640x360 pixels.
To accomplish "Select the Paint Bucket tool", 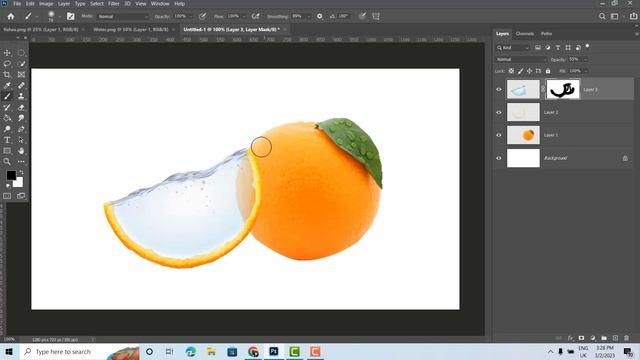I will (x=7, y=118).
